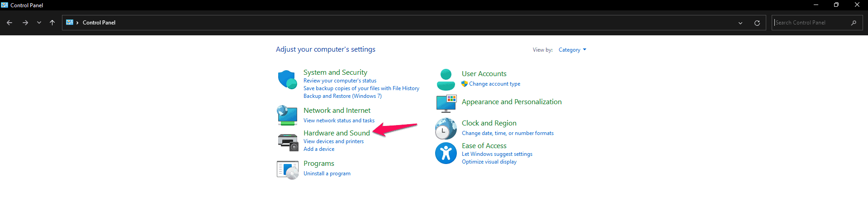Open the Appearance and Personalization monitor icon
Viewport: 868px width, 217px height.
pos(446,104)
